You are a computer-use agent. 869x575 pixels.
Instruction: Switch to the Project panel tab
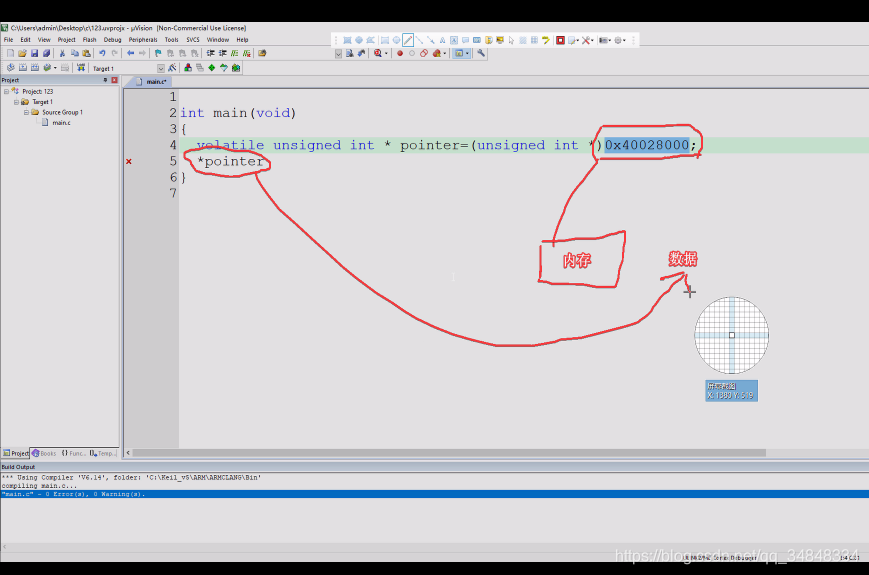pyautogui.click(x=16, y=453)
